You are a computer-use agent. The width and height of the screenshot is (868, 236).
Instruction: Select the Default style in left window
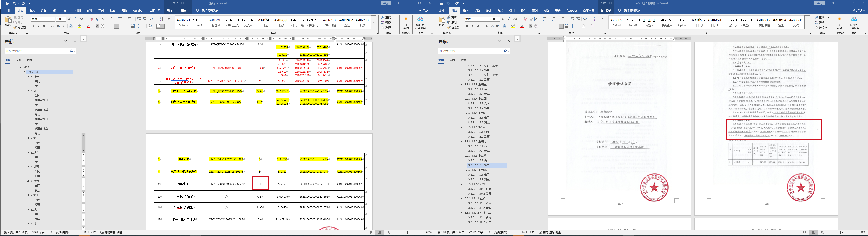183,22
